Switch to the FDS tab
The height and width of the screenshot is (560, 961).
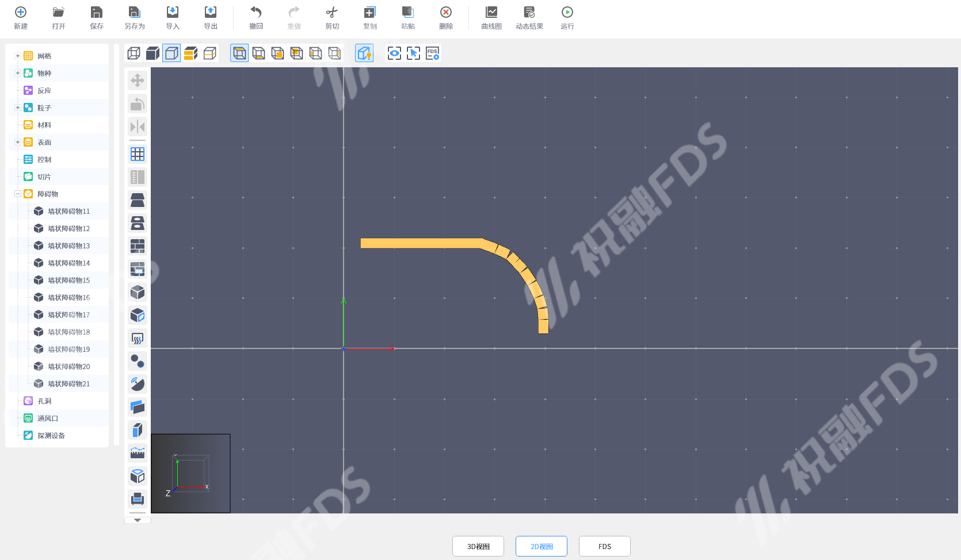(604, 546)
